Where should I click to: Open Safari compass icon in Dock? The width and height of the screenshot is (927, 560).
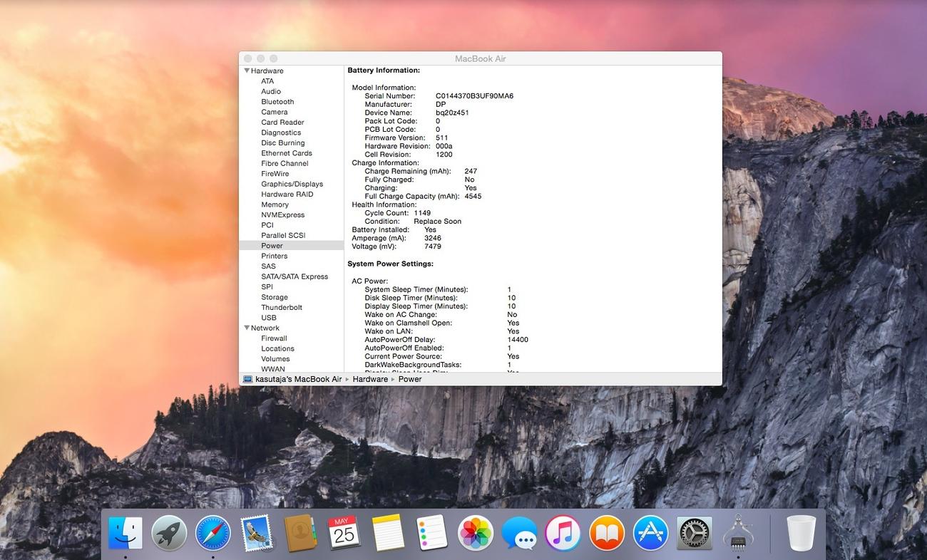(x=213, y=533)
